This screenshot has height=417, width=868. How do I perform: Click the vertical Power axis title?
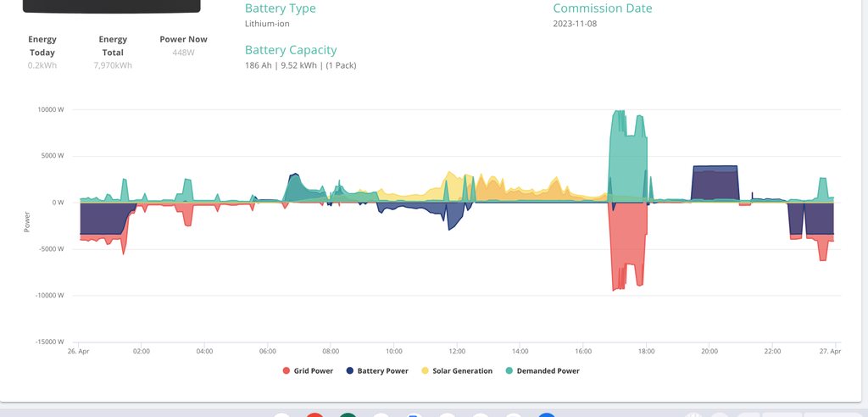(x=26, y=221)
